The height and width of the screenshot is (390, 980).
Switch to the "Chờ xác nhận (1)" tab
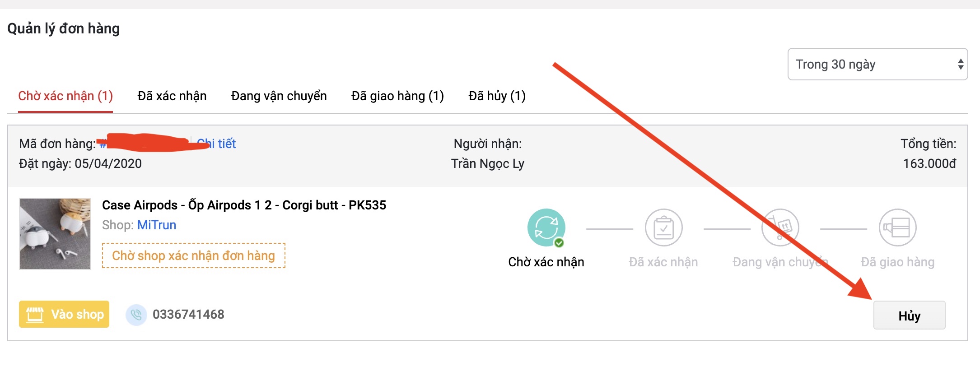coord(65,96)
